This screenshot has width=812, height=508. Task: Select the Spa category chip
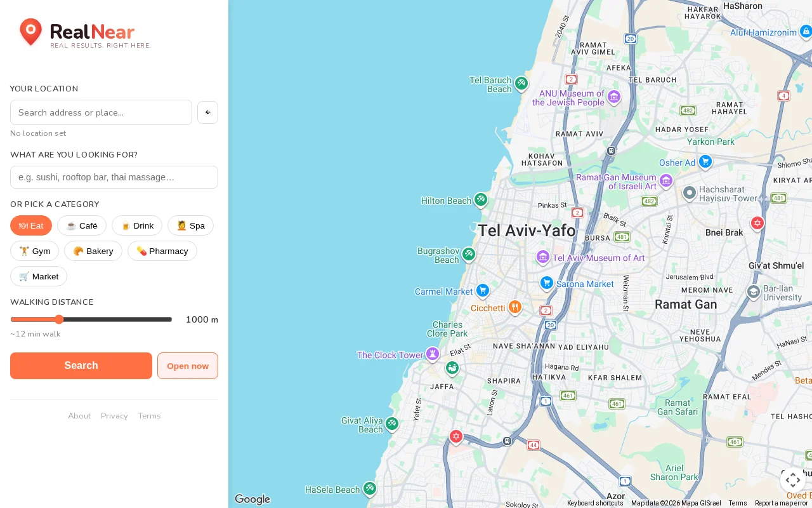pyautogui.click(x=190, y=225)
